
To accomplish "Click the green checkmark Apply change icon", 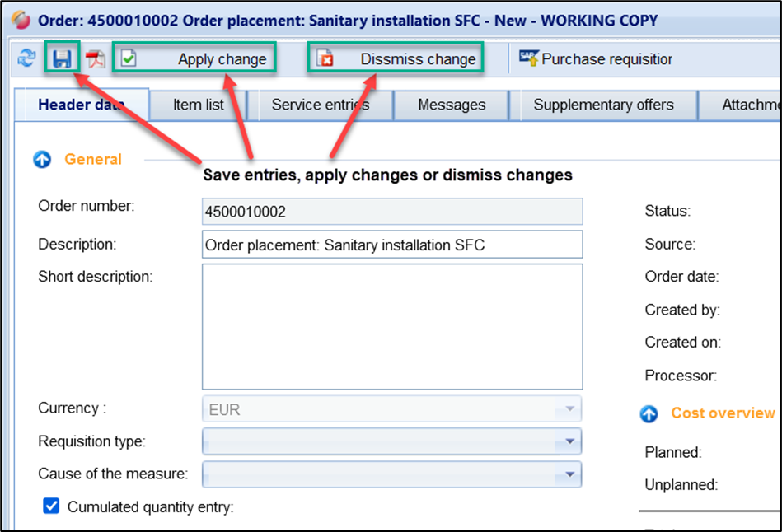I will click(129, 59).
